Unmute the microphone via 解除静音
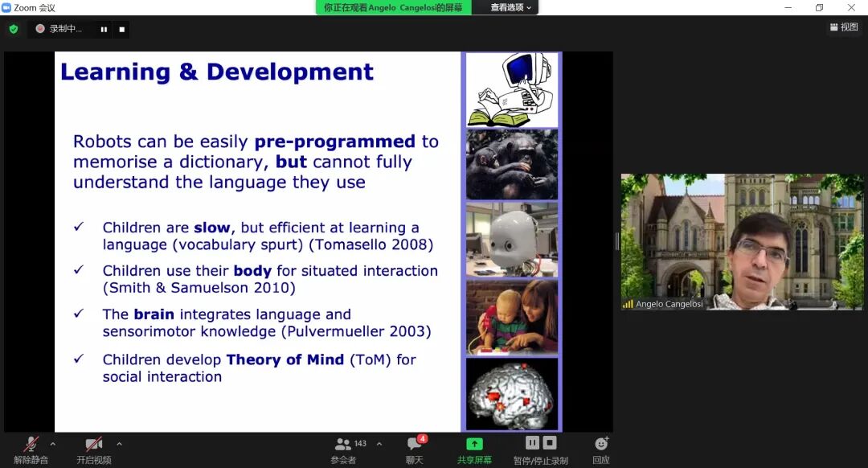This screenshot has width=868, height=468. [31, 450]
